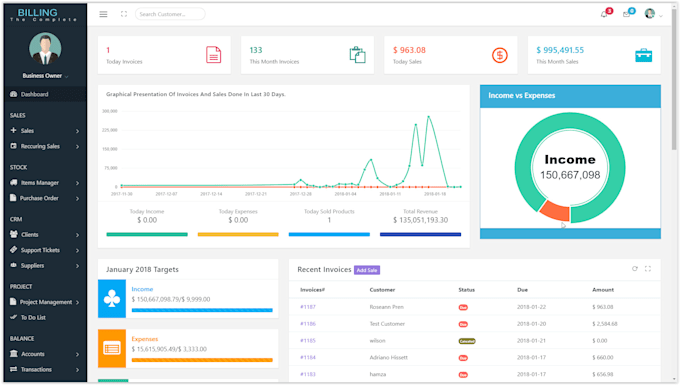
Task: Expand the Recurring Sales submenu chevron
Action: (x=77, y=147)
